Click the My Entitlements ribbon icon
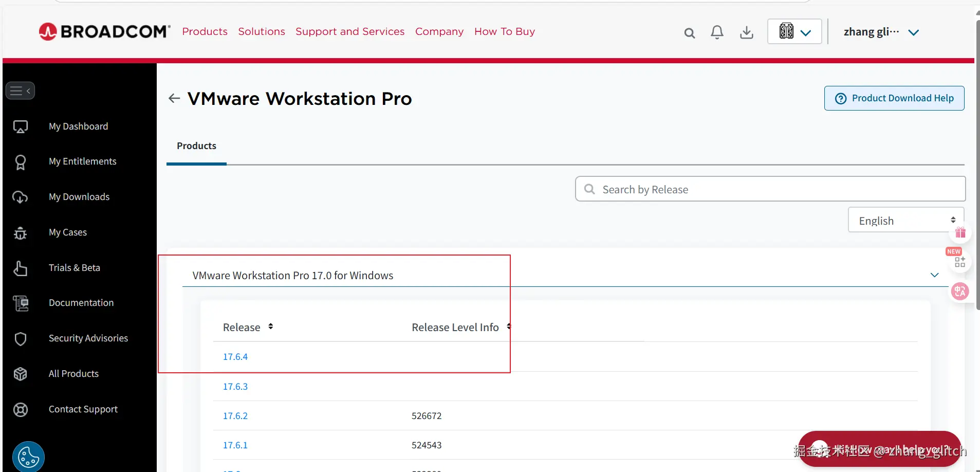980x472 pixels. (21, 162)
